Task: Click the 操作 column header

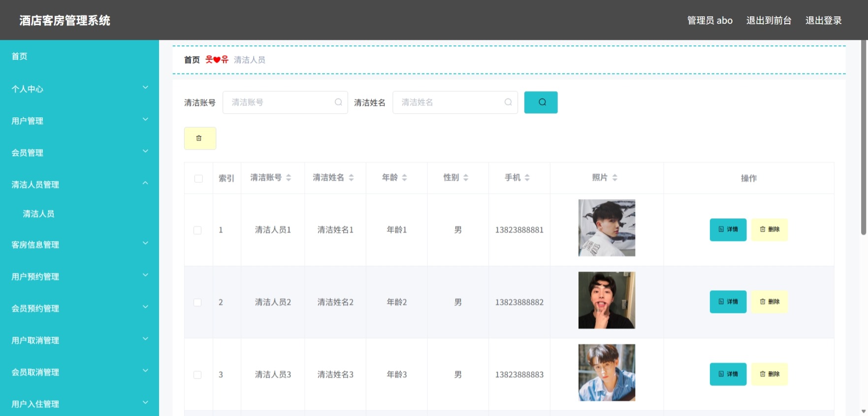Action: pos(749,178)
